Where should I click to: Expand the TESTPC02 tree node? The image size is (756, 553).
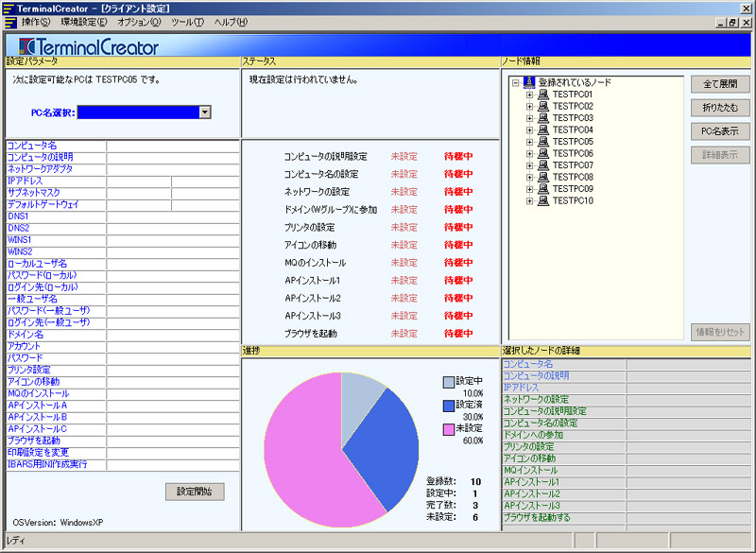[x=529, y=106]
